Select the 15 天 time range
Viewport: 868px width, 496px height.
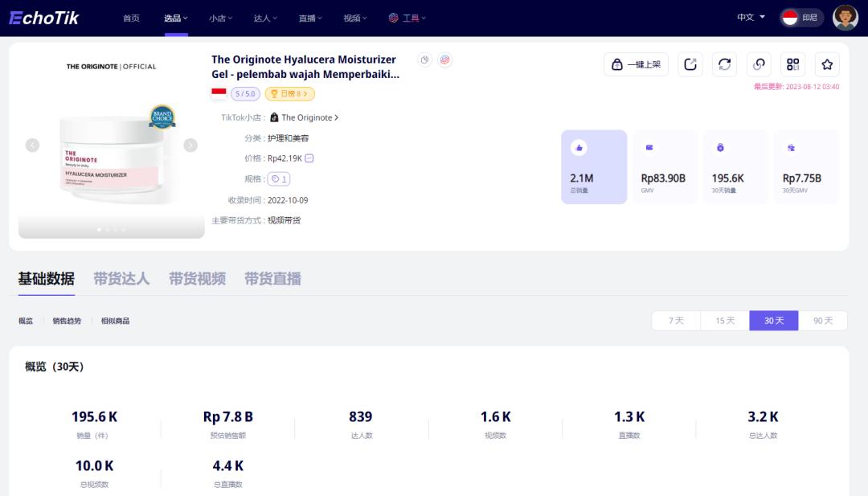(725, 321)
